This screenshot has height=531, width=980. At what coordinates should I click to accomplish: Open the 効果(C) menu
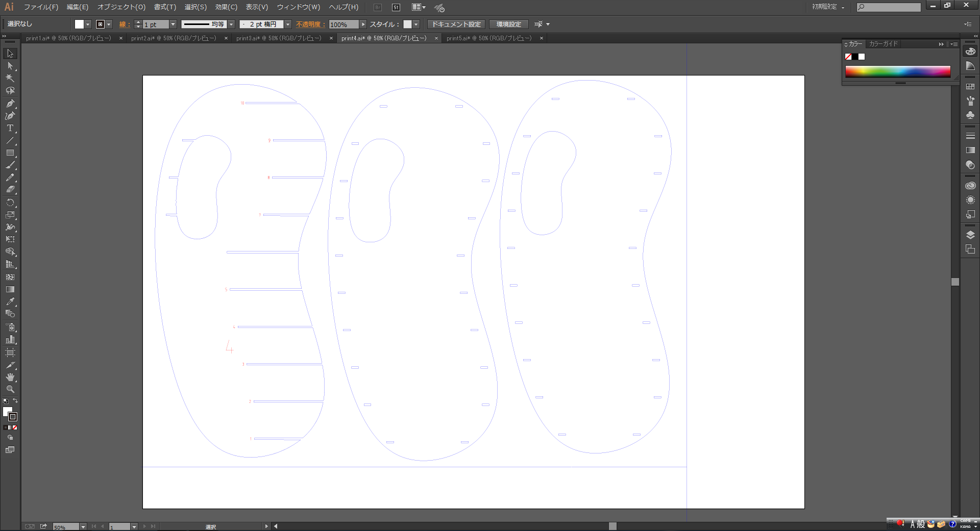click(226, 7)
